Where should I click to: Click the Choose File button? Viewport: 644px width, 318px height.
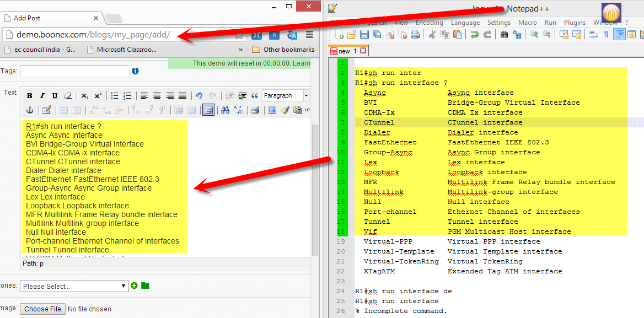(42, 309)
